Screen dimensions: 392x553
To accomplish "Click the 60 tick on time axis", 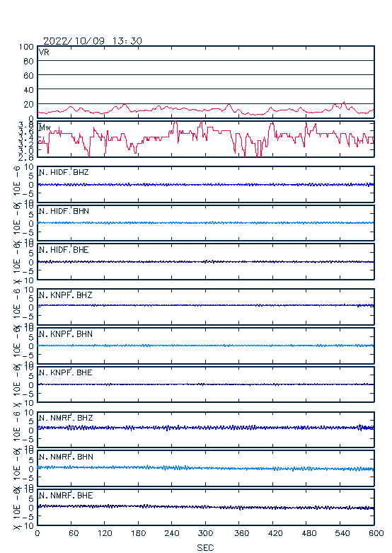I will click(74, 533).
